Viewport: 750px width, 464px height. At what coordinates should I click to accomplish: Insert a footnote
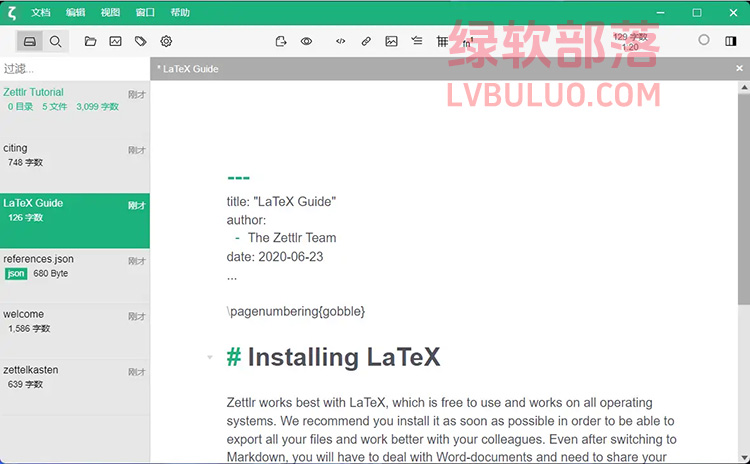467,42
